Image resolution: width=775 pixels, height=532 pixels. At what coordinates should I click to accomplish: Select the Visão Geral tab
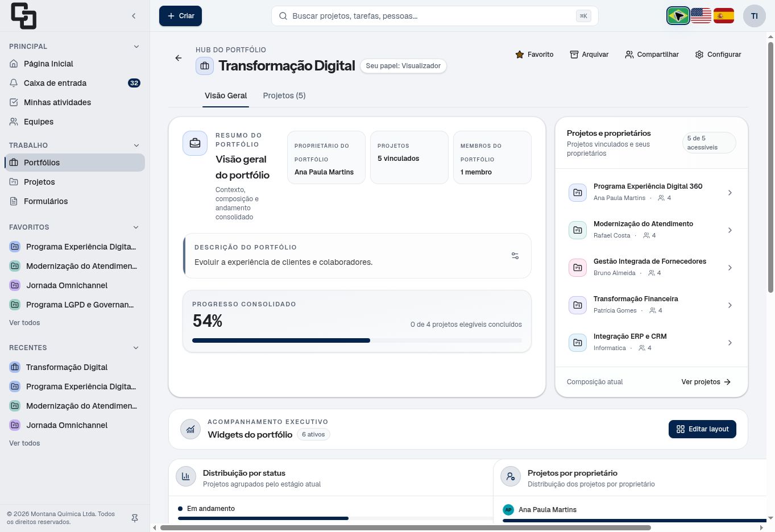(x=226, y=95)
